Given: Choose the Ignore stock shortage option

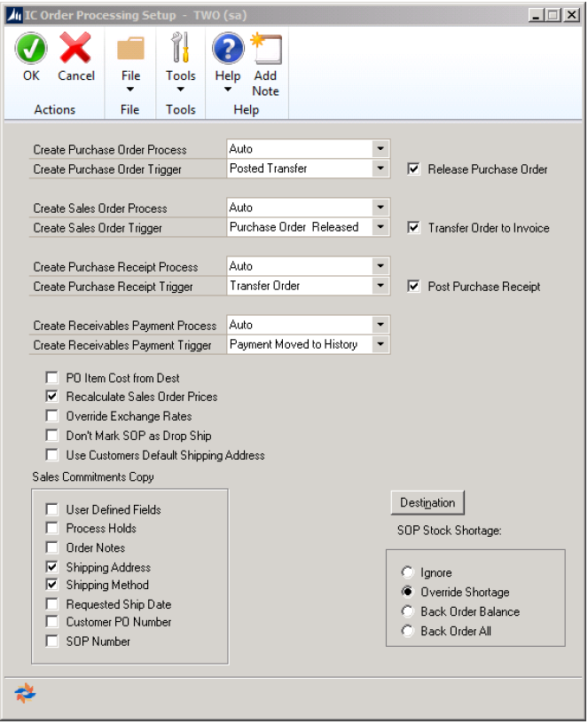Looking at the screenshot, I should (407, 573).
